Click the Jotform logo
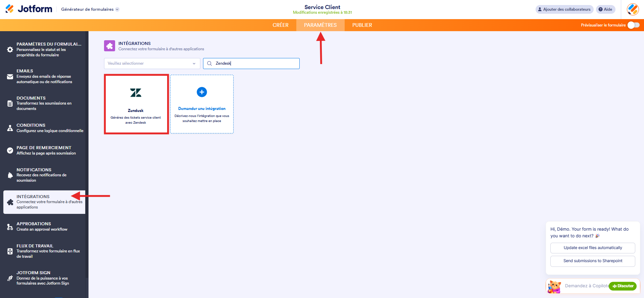Screen dimensions: 644x298 pyautogui.click(x=29, y=9)
